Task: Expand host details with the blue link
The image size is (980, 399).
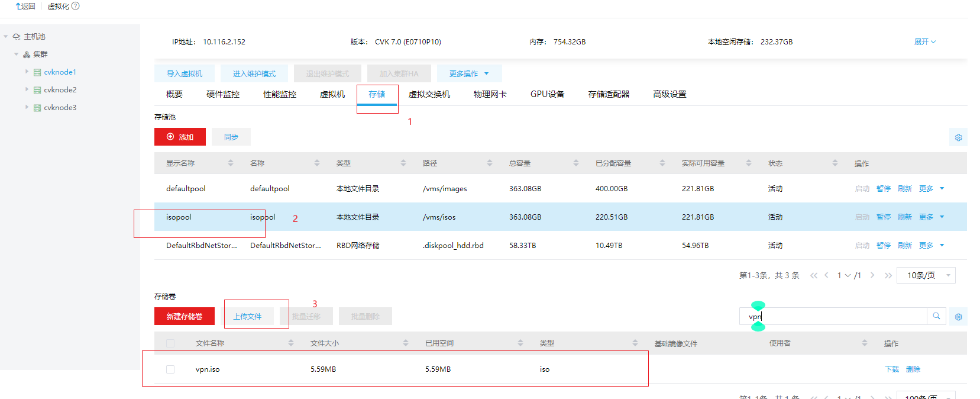Action: [x=925, y=42]
